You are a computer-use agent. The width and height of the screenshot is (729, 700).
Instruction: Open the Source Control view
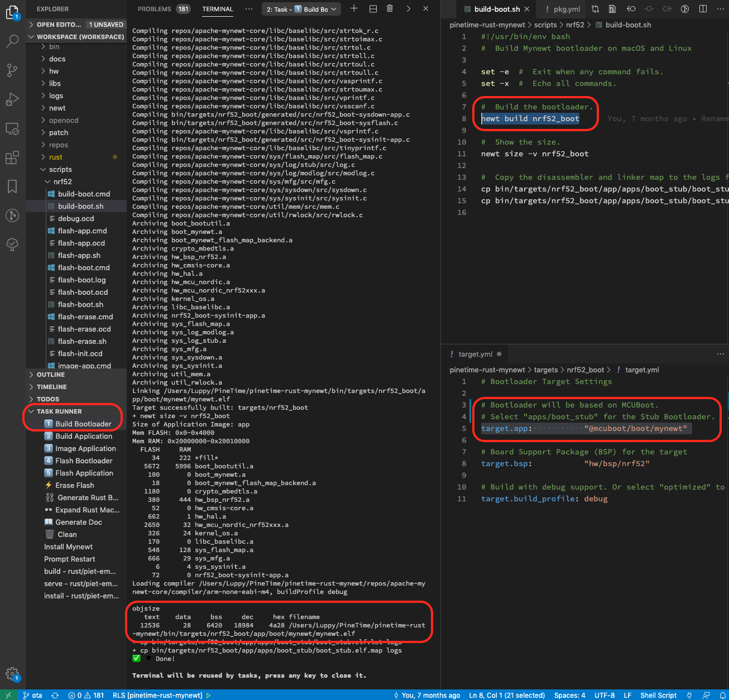(x=12, y=70)
